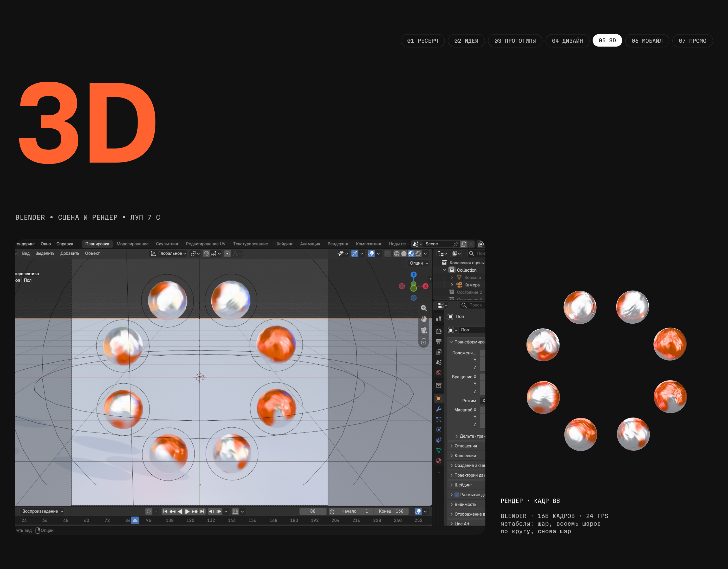This screenshot has width=728, height=569.
Task: Toggle the snapping magnet icon
Action: (206, 254)
